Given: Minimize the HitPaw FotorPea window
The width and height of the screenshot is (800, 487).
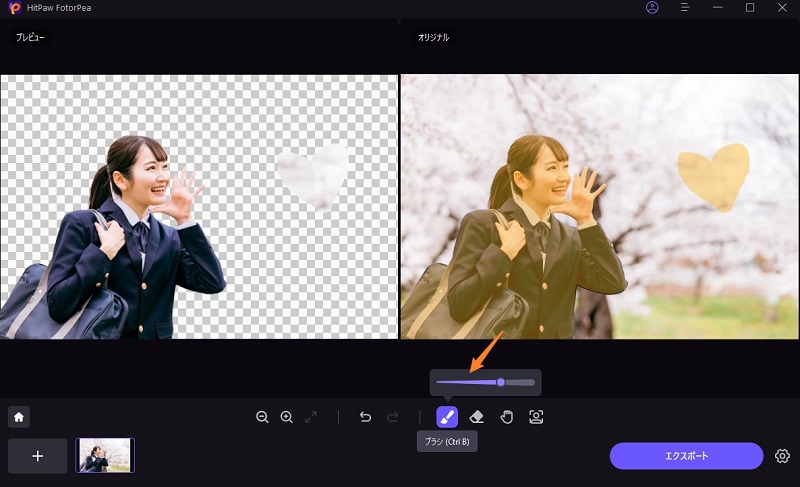Looking at the screenshot, I should coord(718,8).
